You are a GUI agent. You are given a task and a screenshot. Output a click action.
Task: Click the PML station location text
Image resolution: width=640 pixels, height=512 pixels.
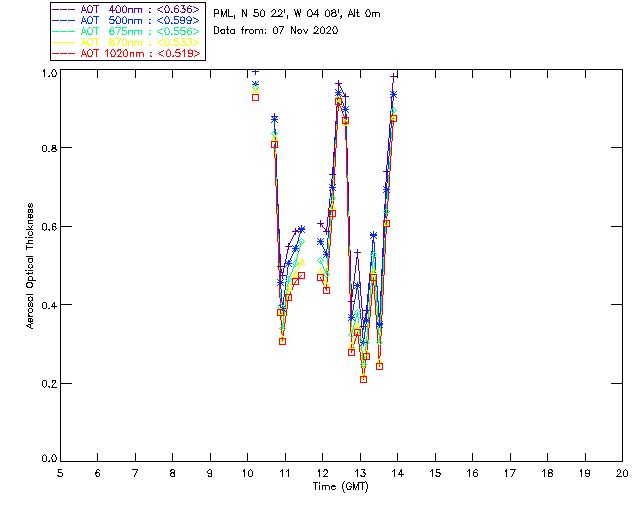[x=297, y=14]
